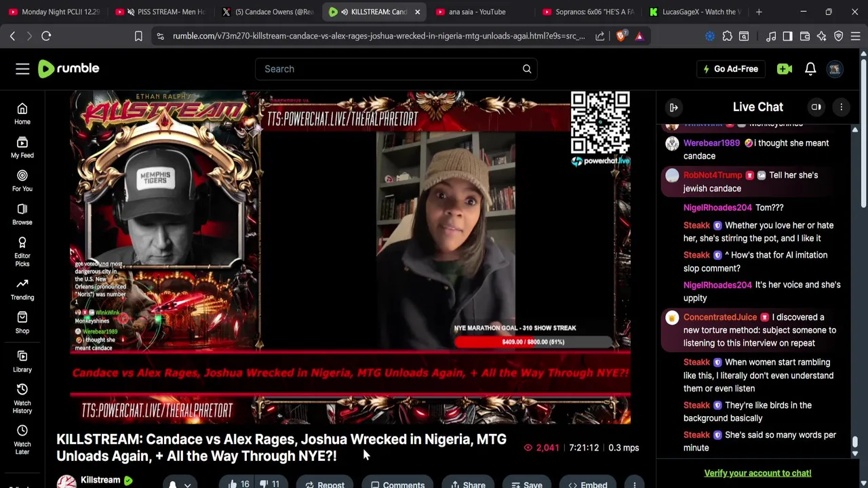The width and height of the screenshot is (868, 488).
Task: Open the Killstream channel avatar
Action: pos(66,482)
